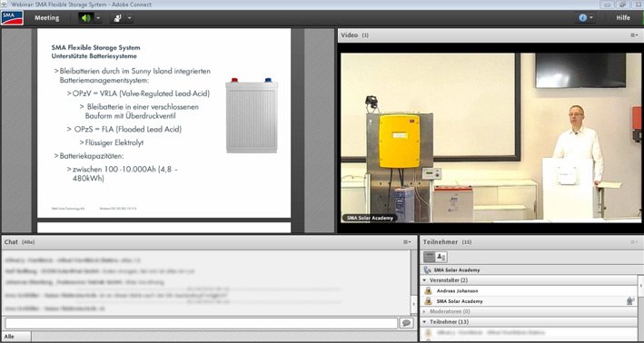
Task: Expand the dropdown arrow beside the info icon
Action: click(x=591, y=18)
